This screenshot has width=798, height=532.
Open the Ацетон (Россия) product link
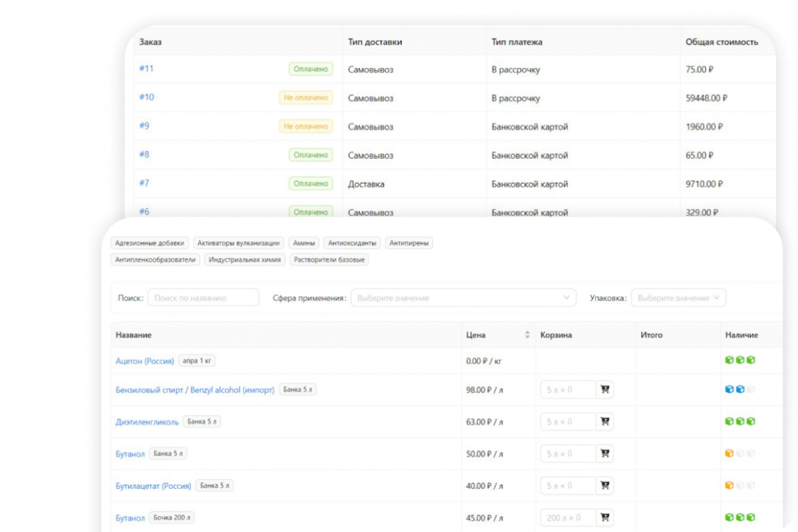pos(144,361)
